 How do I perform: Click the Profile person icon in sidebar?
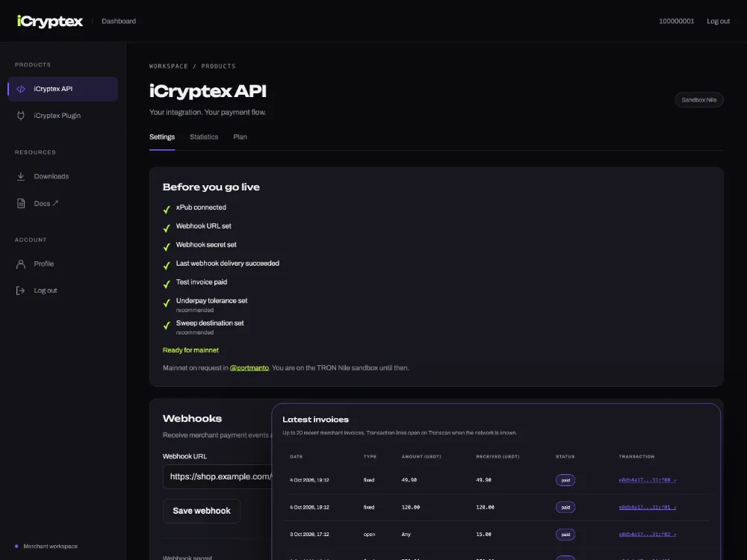pyautogui.click(x=21, y=264)
